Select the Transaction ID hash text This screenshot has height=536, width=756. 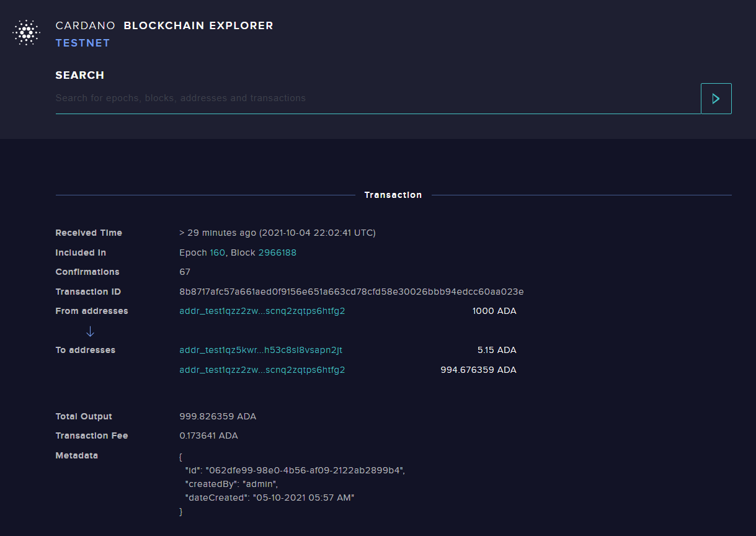click(352, 292)
